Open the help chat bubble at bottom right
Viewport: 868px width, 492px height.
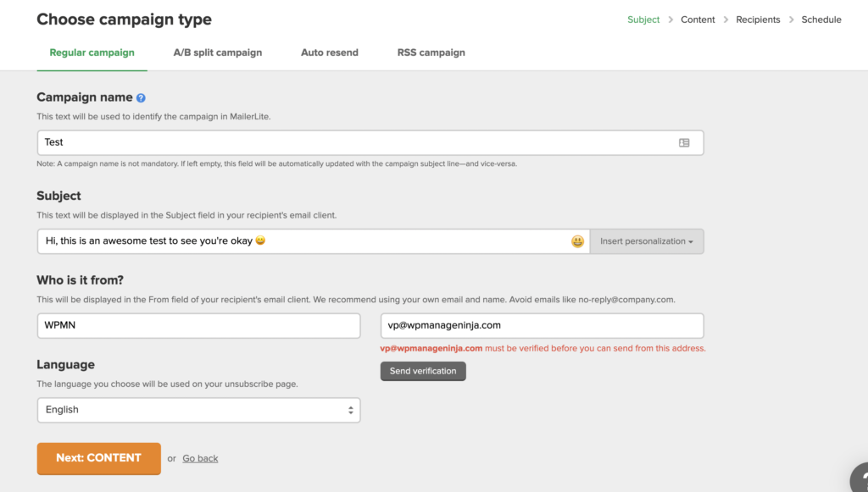[x=860, y=481]
